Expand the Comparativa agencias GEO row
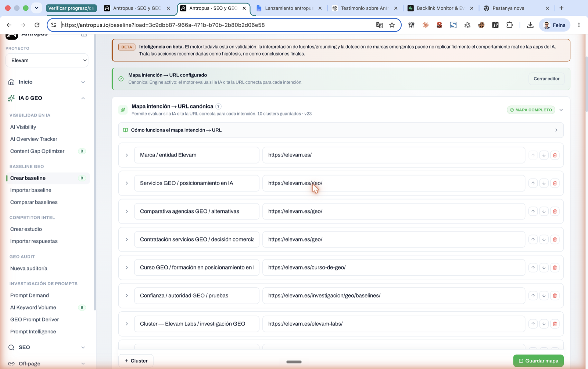This screenshot has height=369, width=588. (x=127, y=211)
